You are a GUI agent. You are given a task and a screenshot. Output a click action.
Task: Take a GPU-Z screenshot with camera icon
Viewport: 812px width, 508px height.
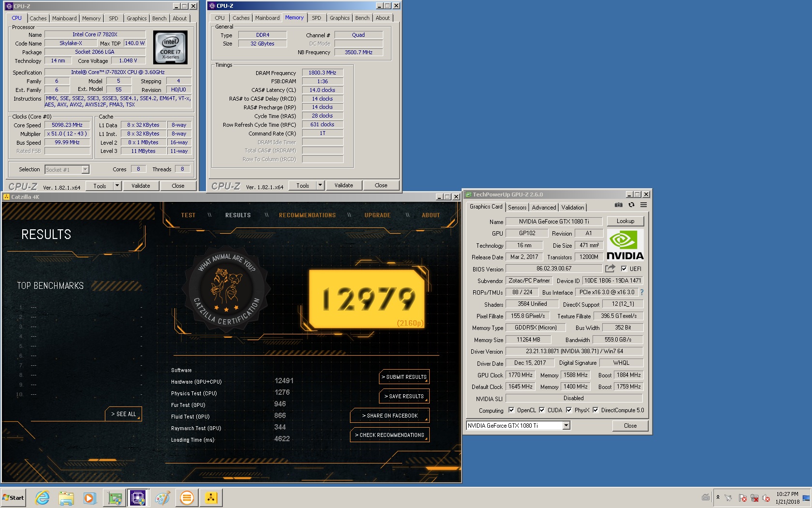pyautogui.click(x=619, y=205)
